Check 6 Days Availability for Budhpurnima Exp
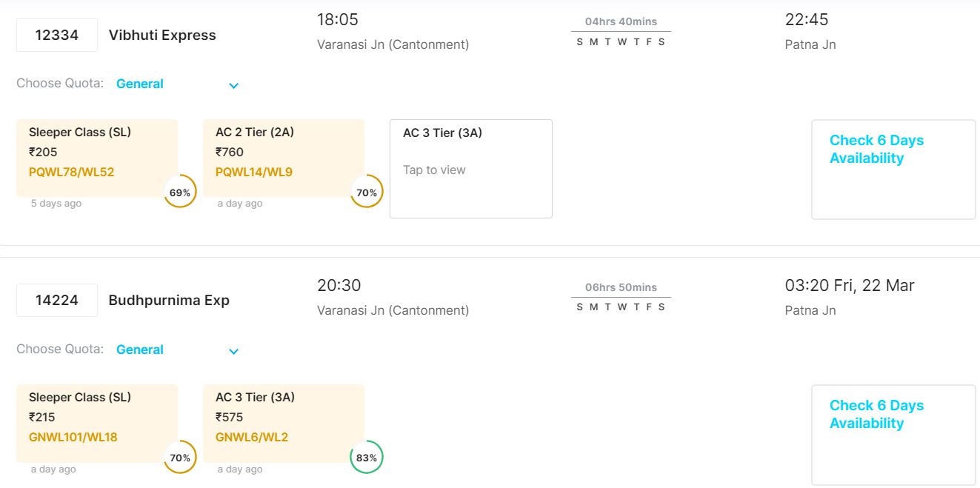980x488 pixels. [893, 434]
